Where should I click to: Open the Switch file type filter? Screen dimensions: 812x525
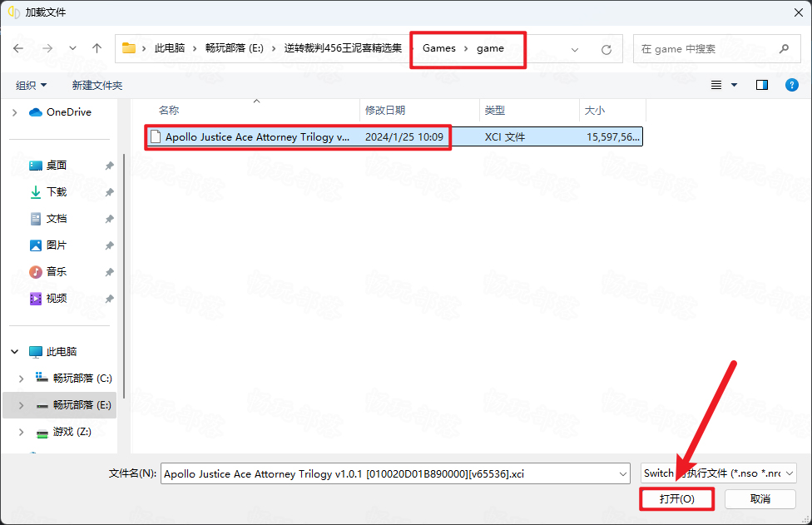point(718,473)
